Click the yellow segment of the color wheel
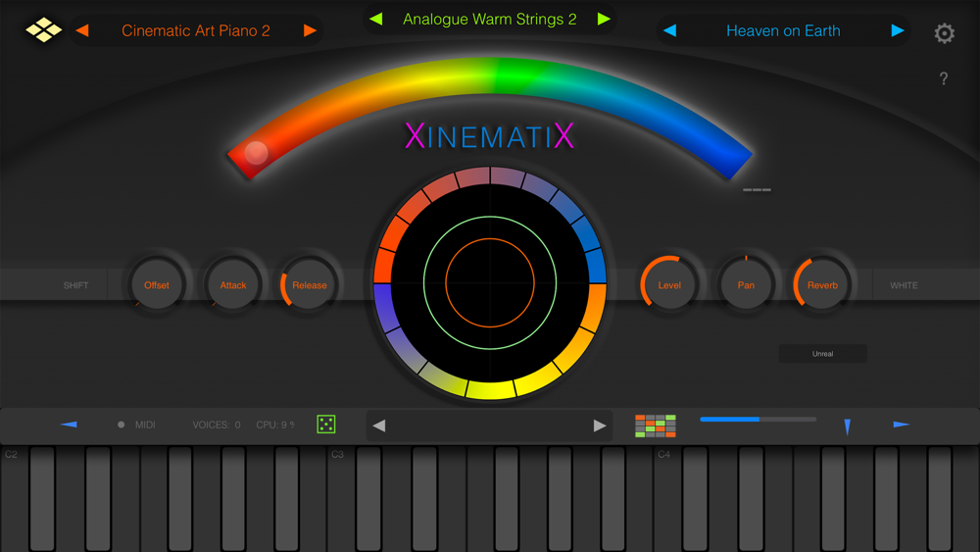This screenshot has width=980, height=552. tap(491, 389)
